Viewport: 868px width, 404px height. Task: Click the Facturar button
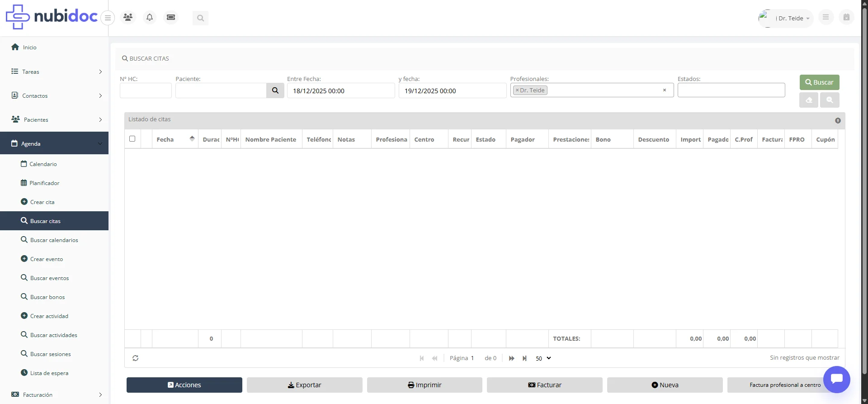pos(545,385)
